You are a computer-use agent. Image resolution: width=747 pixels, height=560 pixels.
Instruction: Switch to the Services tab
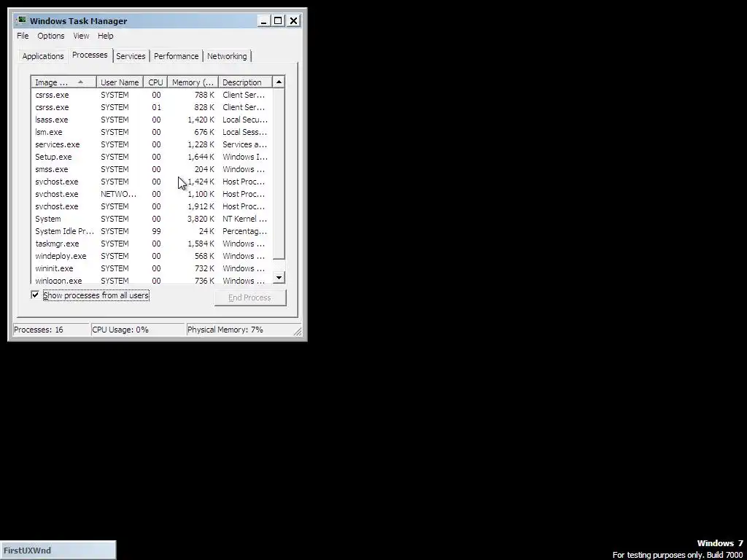(x=131, y=56)
